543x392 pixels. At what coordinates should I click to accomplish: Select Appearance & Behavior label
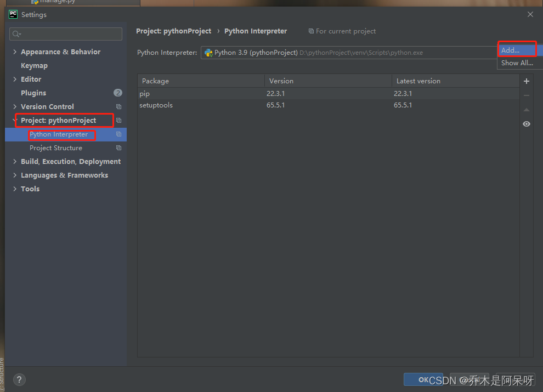click(60, 52)
